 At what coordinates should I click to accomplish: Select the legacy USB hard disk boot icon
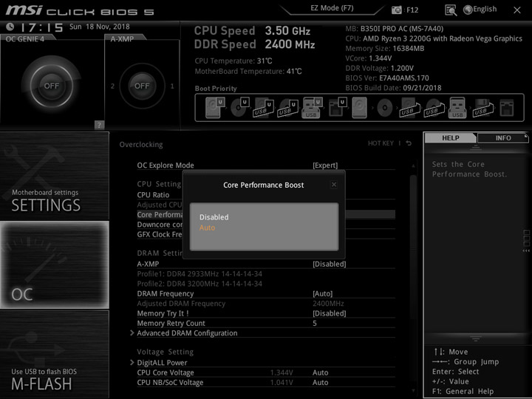pyautogui.click(x=409, y=108)
